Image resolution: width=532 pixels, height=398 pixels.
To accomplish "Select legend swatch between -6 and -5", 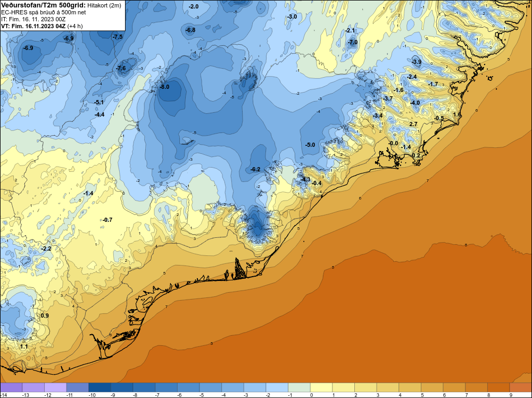I will tap(188, 387).
